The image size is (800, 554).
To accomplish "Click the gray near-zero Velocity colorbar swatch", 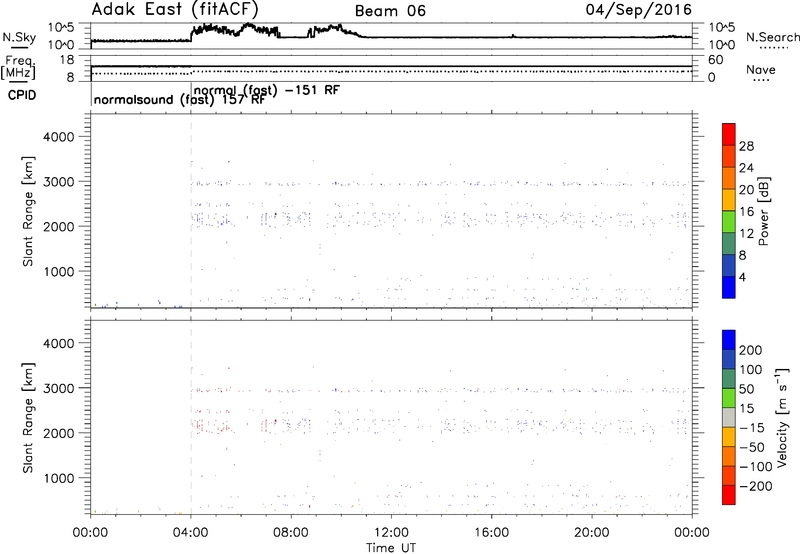I will [729, 417].
